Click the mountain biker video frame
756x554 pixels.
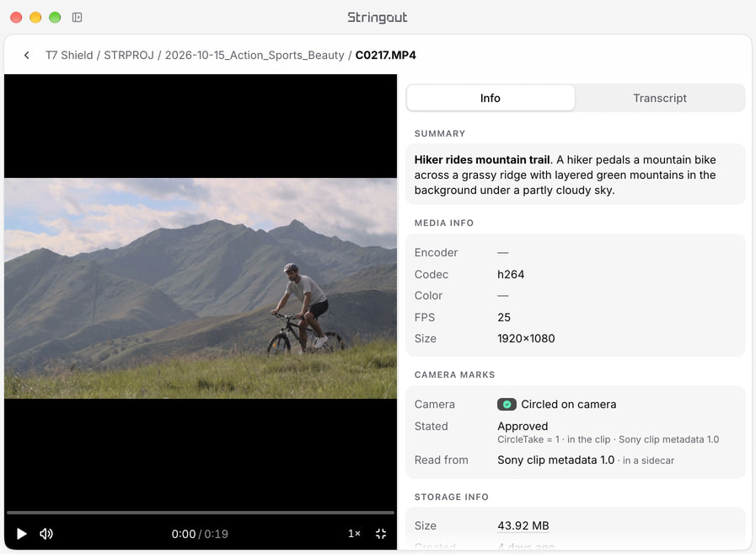tap(201, 288)
